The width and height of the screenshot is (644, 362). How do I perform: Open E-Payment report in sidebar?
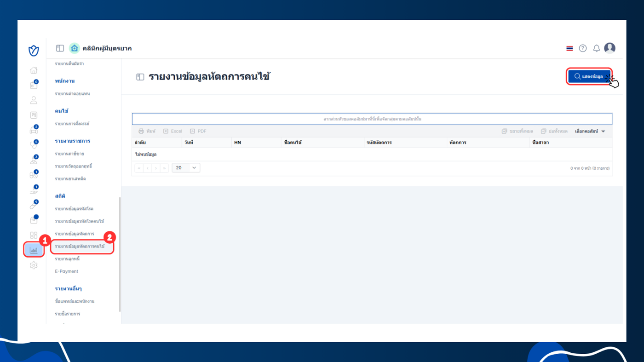67,271
